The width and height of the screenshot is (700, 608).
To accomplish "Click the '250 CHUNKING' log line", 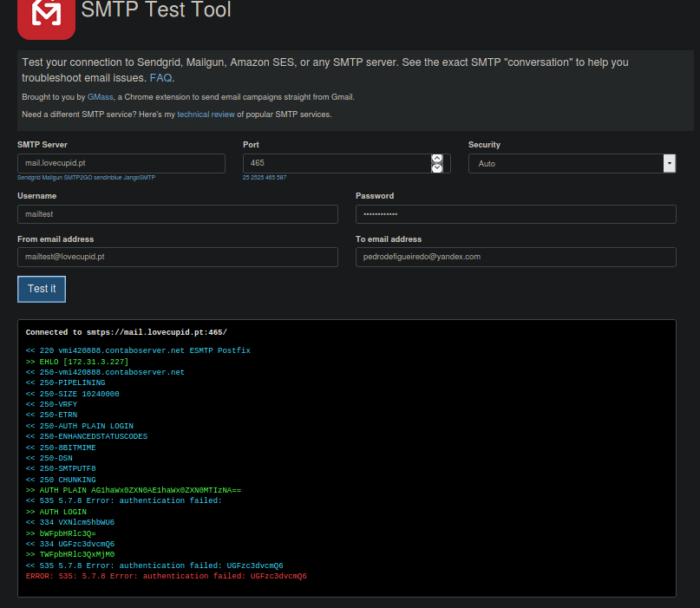I will tap(61, 480).
